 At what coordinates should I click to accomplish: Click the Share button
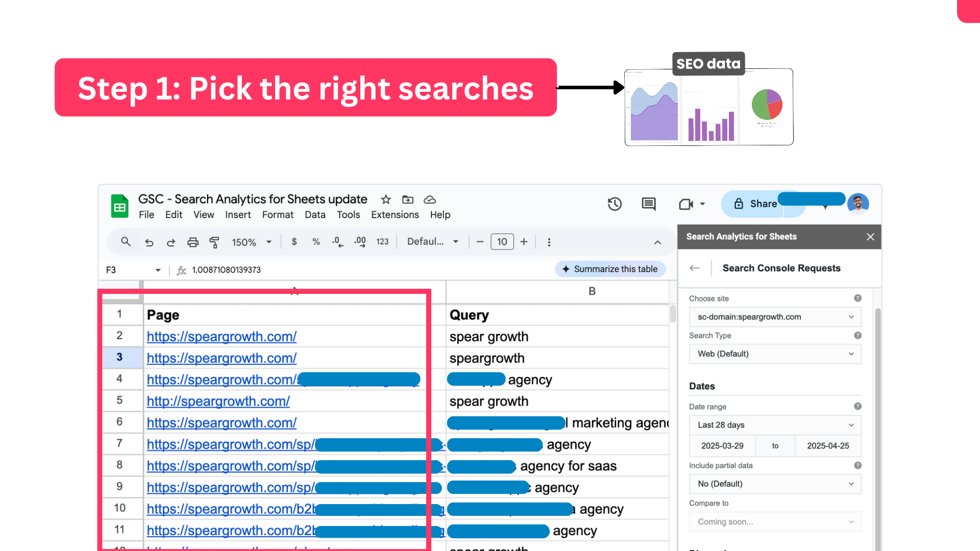754,204
